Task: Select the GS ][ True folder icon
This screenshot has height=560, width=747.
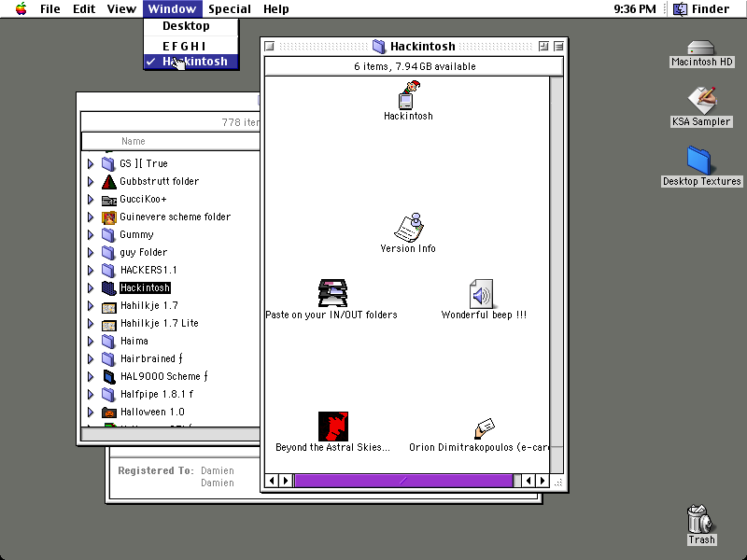Action: pyautogui.click(x=108, y=164)
